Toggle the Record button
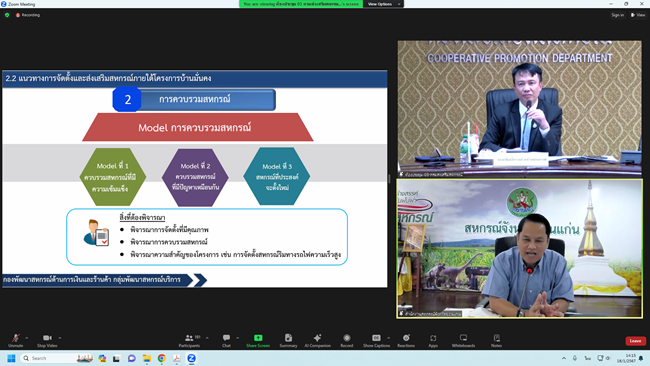 point(347,340)
